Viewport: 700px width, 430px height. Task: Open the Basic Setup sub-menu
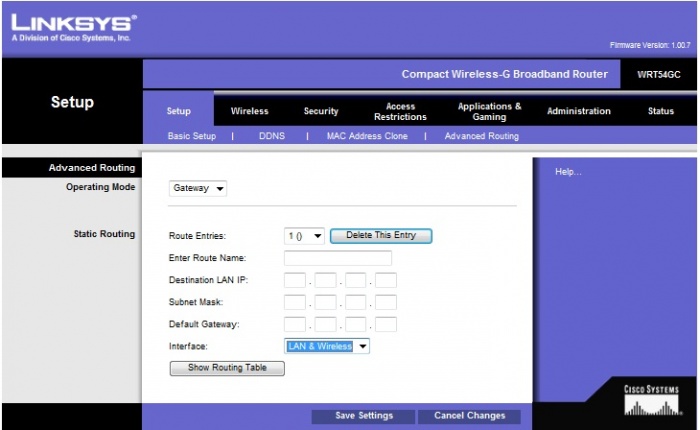[192, 136]
